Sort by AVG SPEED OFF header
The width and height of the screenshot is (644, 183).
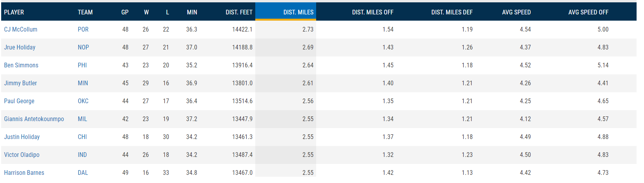click(588, 12)
